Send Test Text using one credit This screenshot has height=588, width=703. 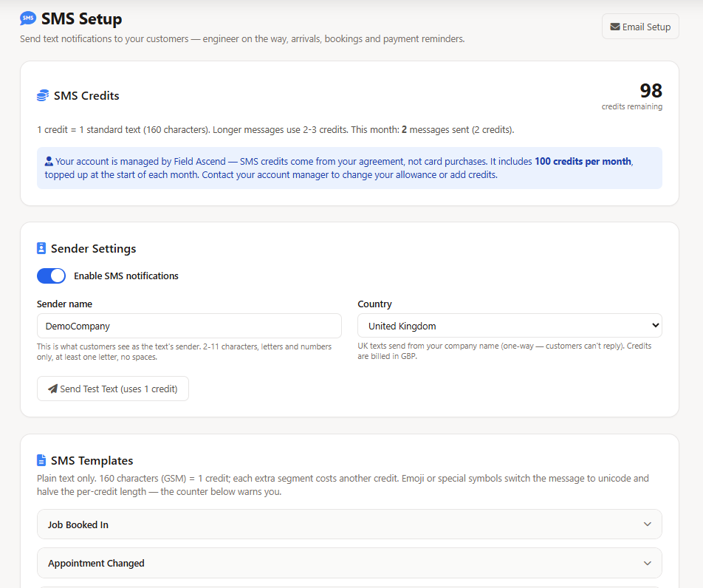click(113, 389)
